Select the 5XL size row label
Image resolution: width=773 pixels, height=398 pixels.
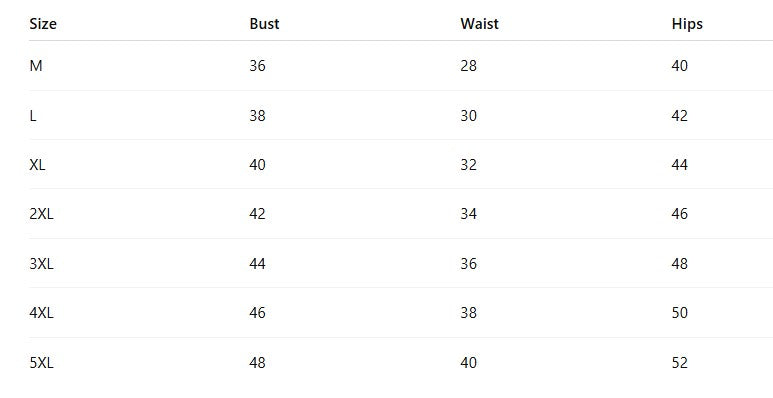coord(41,363)
